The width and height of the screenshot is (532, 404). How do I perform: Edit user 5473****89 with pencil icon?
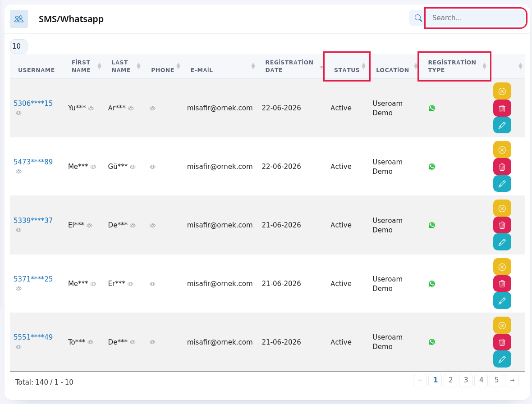(x=502, y=184)
